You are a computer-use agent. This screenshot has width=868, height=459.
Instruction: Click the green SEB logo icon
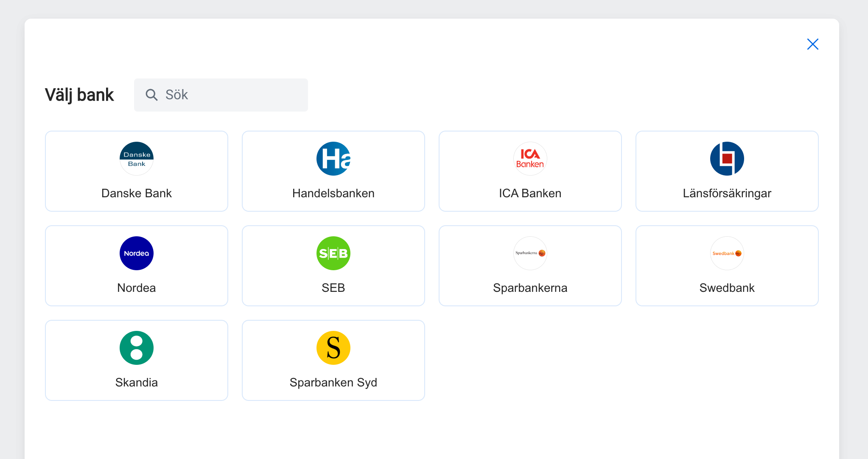[x=333, y=253]
